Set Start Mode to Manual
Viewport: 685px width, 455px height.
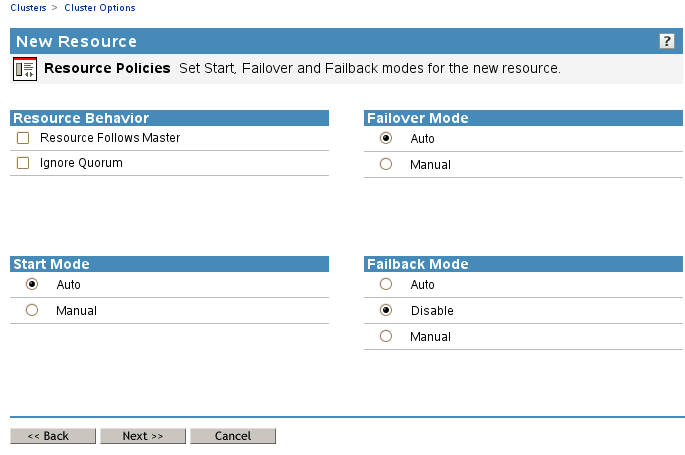(x=32, y=311)
